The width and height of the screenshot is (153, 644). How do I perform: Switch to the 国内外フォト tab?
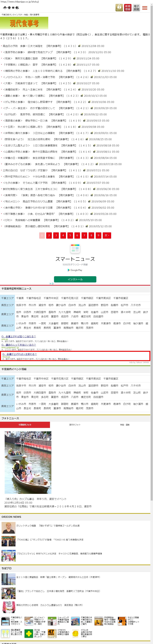click(x=75, y=425)
